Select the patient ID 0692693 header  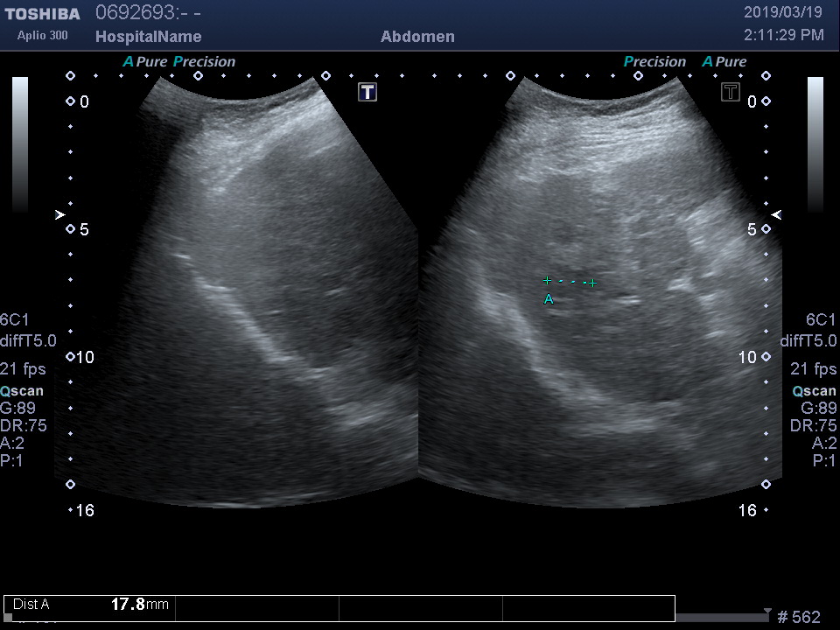[x=147, y=13]
